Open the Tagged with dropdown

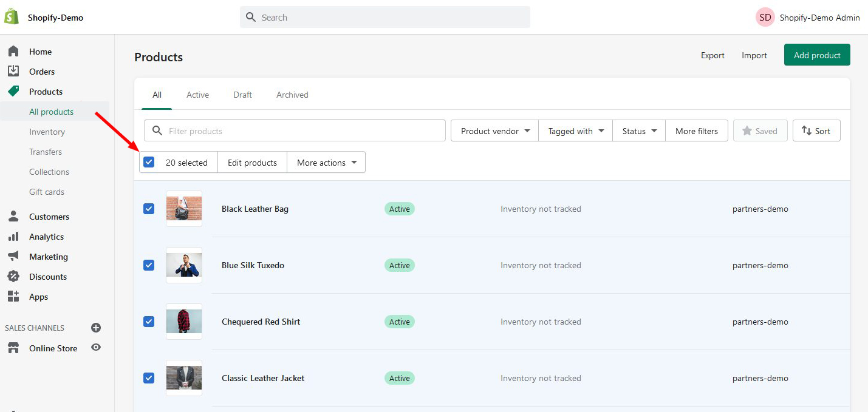coord(575,131)
